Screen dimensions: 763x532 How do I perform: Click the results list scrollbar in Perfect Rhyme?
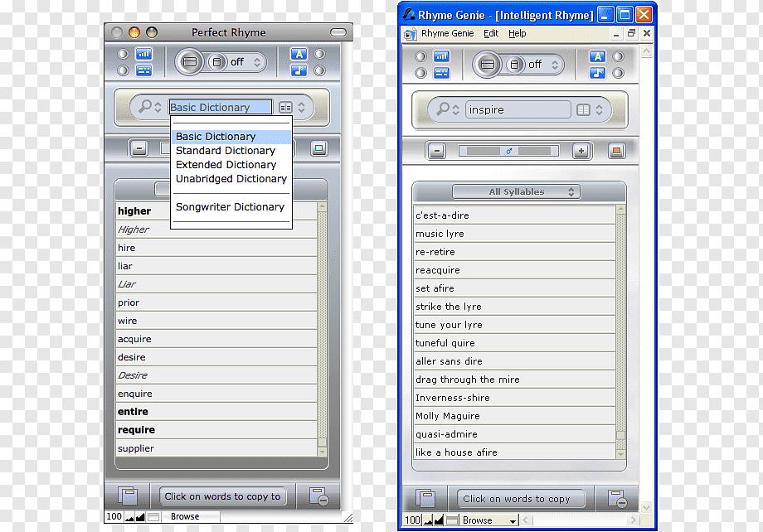click(322, 329)
